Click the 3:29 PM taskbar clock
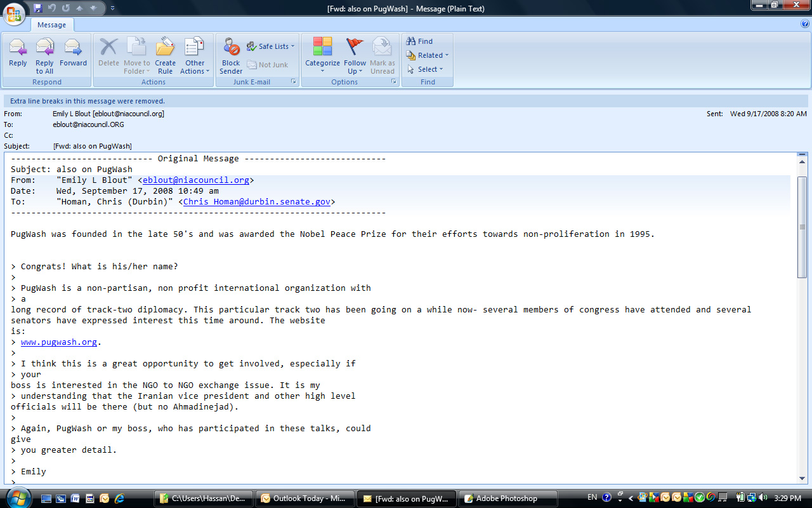This screenshot has height=508, width=812. [x=789, y=498]
